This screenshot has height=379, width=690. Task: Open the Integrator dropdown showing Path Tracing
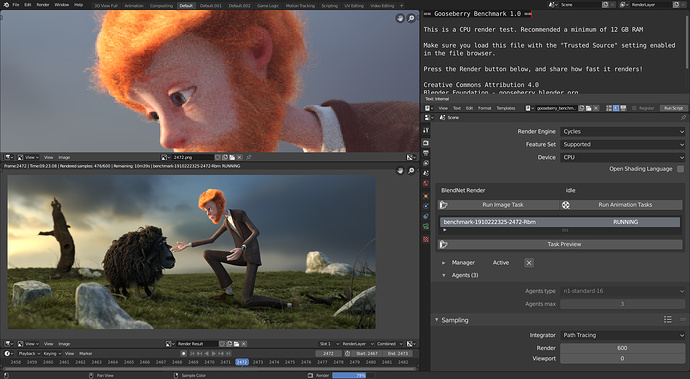(x=623, y=335)
